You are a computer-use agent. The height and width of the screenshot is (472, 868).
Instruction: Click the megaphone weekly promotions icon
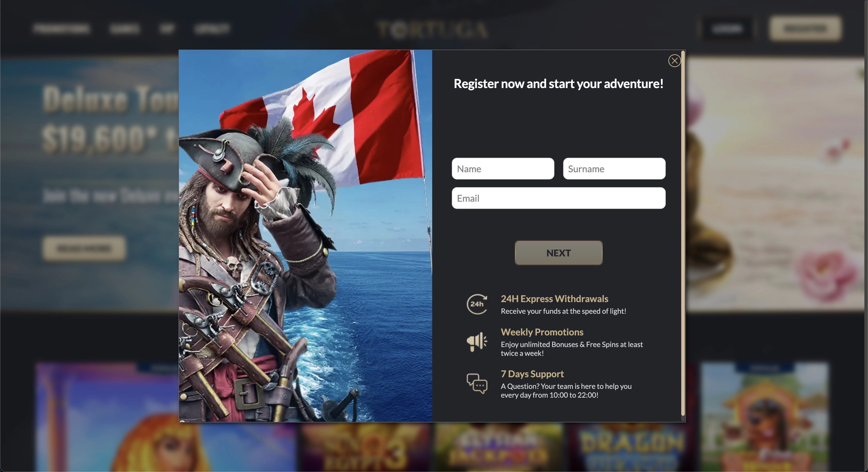(477, 342)
